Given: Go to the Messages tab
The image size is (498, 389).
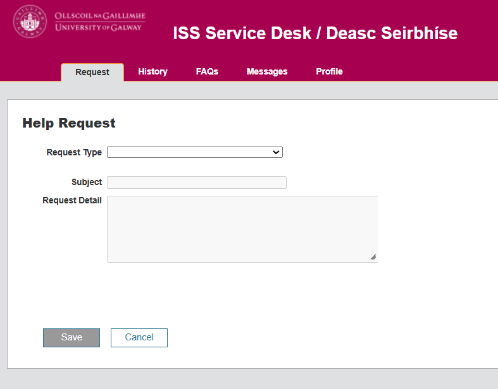Looking at the screenshot, I should coord(267,71).
